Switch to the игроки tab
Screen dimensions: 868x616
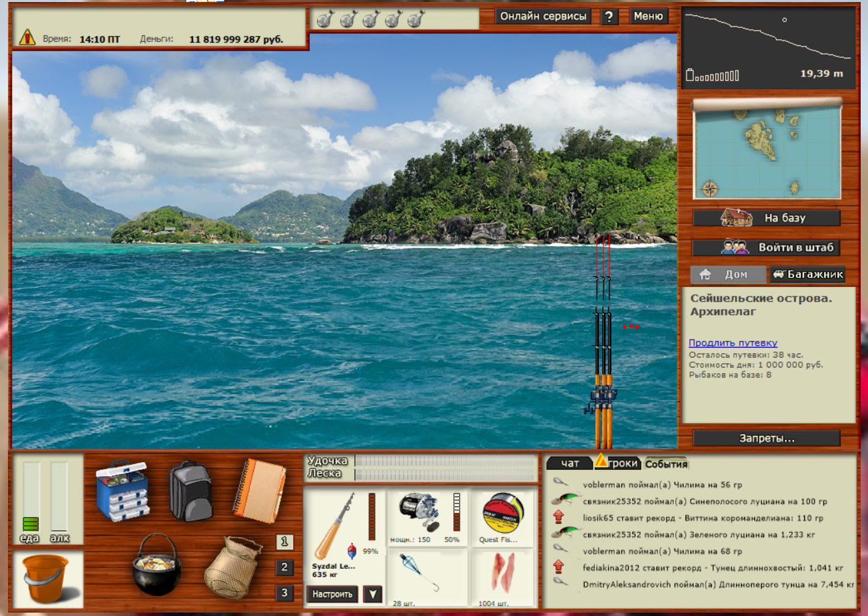click(618, 463)
